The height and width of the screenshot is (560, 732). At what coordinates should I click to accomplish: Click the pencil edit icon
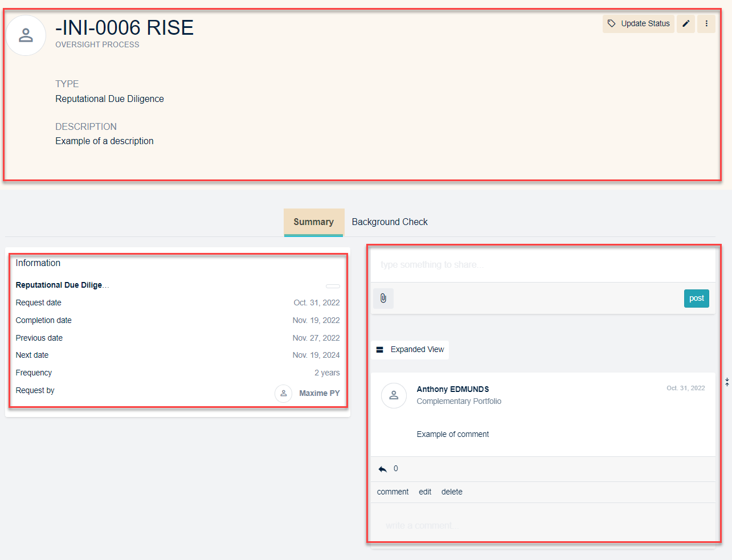(x=686, y=24)
